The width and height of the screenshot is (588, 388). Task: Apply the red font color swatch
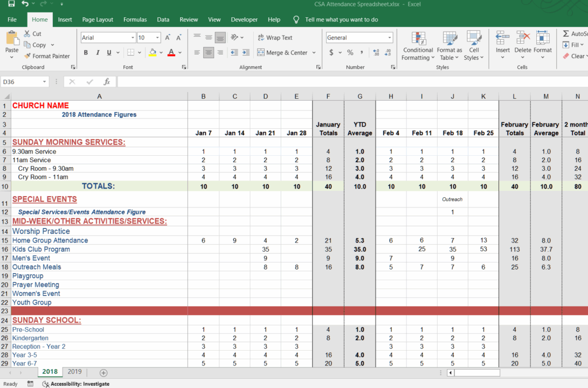pyautogui.click(x=171, y=53)
